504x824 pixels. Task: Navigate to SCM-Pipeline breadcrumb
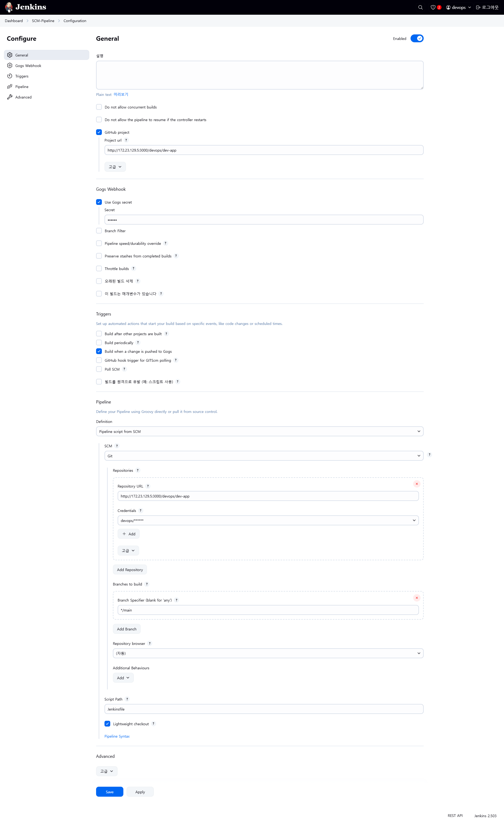click(x=43, y=21)
